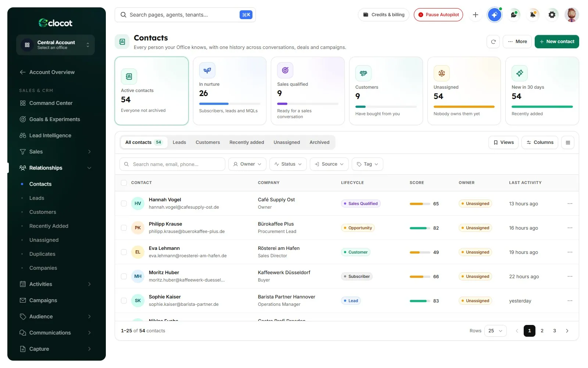
Task: Open the Columns button
Action: 540,142
